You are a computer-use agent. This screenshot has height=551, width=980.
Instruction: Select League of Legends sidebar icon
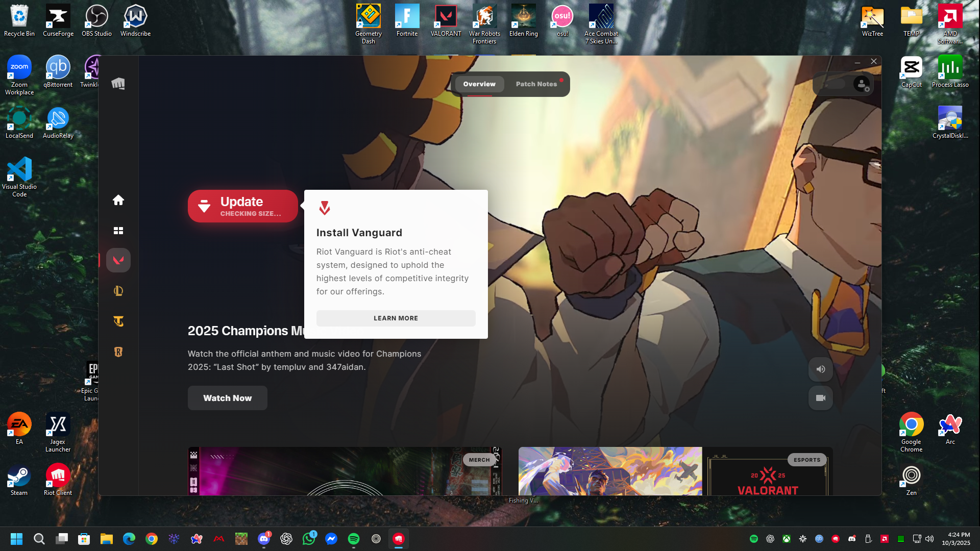118,291
